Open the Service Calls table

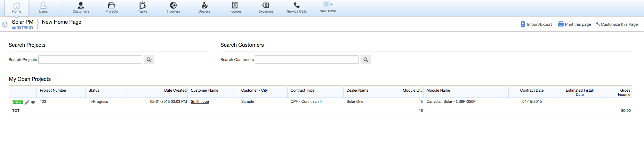point(297,8)
